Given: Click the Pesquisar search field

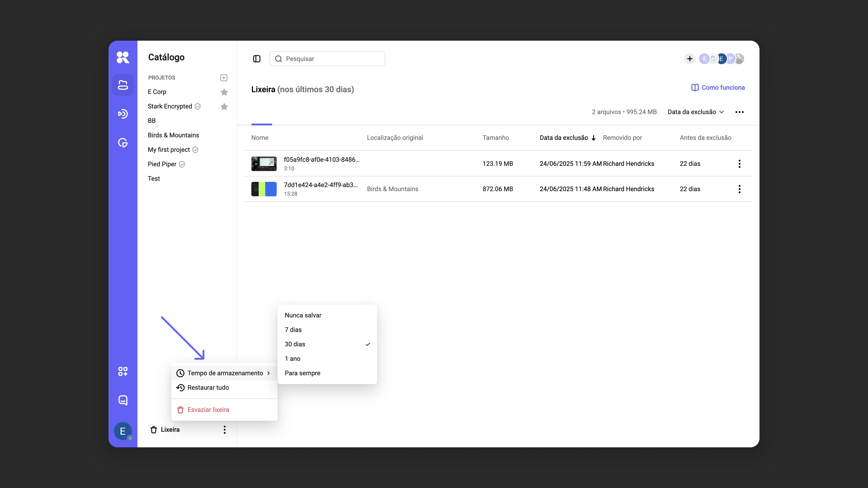Looking at the screenshot, I should [x=327, y=59].
